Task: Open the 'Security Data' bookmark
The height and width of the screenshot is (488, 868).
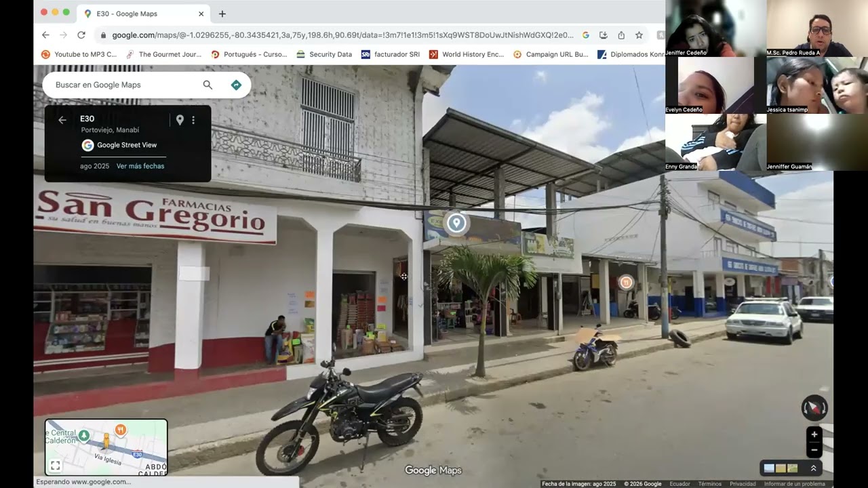Action: (x=324, y=54)
